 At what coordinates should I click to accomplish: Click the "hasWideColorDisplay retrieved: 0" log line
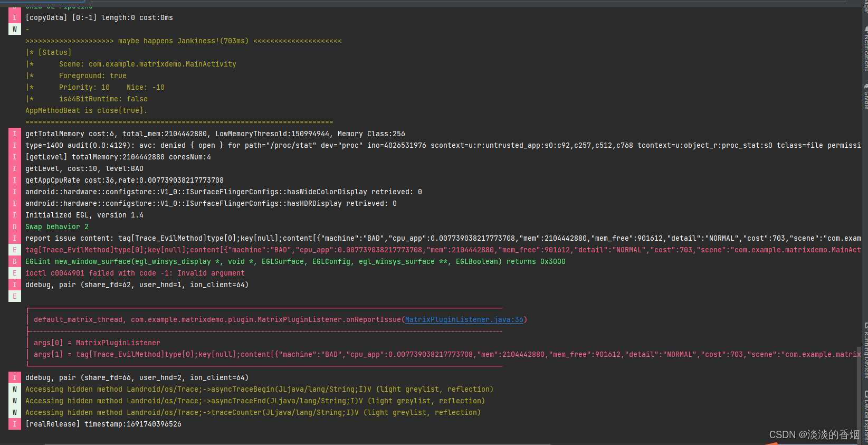[224, 192]
